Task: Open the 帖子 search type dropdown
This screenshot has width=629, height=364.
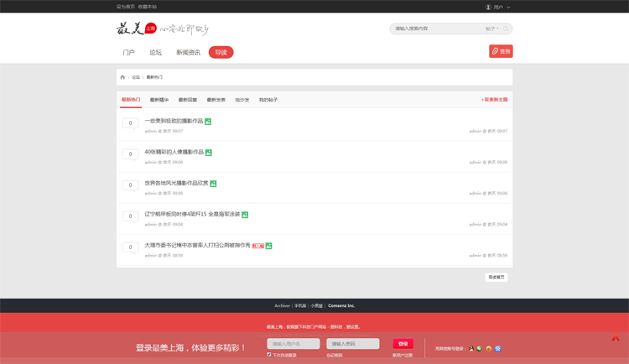Action: point(492,29)
